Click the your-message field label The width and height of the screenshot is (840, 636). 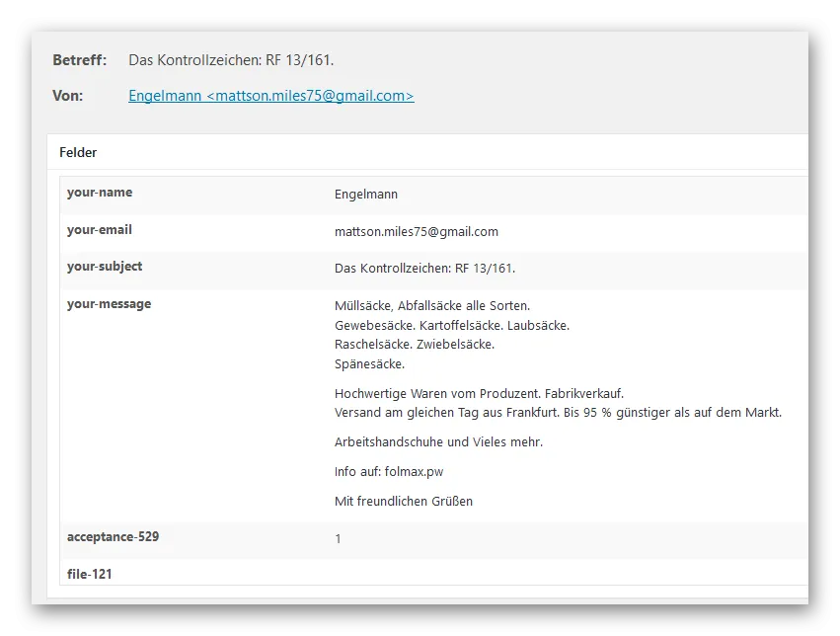(109, 304)
